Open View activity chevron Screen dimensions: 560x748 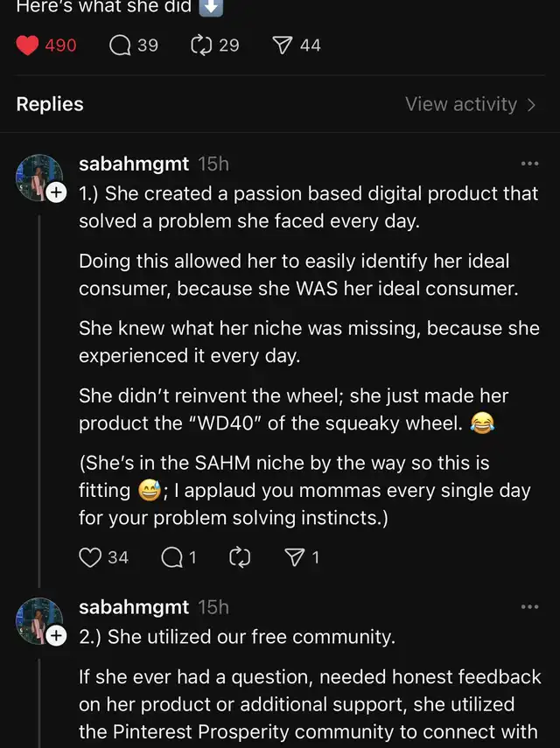pyautogui.click(x=531, y=105)
